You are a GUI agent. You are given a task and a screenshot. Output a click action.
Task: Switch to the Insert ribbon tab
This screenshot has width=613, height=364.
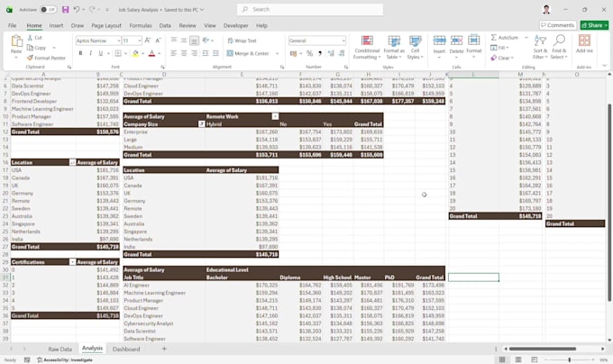(x=56, y=25)
